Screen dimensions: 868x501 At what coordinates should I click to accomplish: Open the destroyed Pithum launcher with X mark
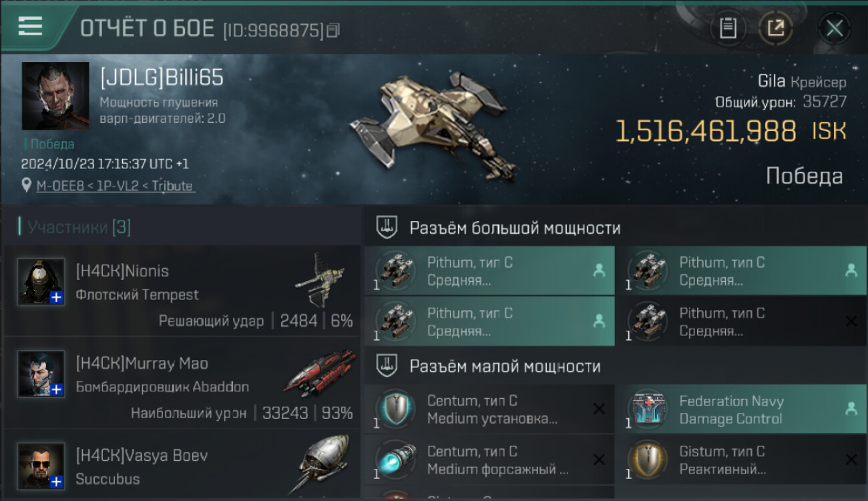(x=741, y=321)
